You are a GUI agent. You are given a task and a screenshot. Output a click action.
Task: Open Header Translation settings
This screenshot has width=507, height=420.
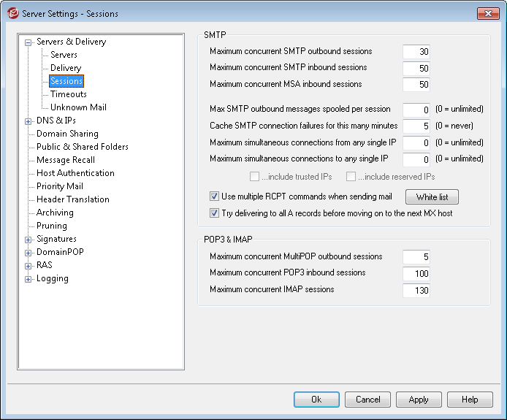(x=73, y=199)
